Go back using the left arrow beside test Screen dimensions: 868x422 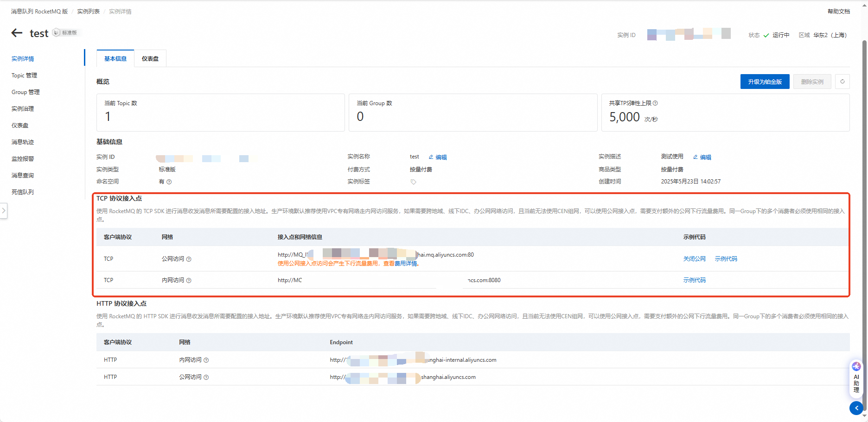point(17,33)
